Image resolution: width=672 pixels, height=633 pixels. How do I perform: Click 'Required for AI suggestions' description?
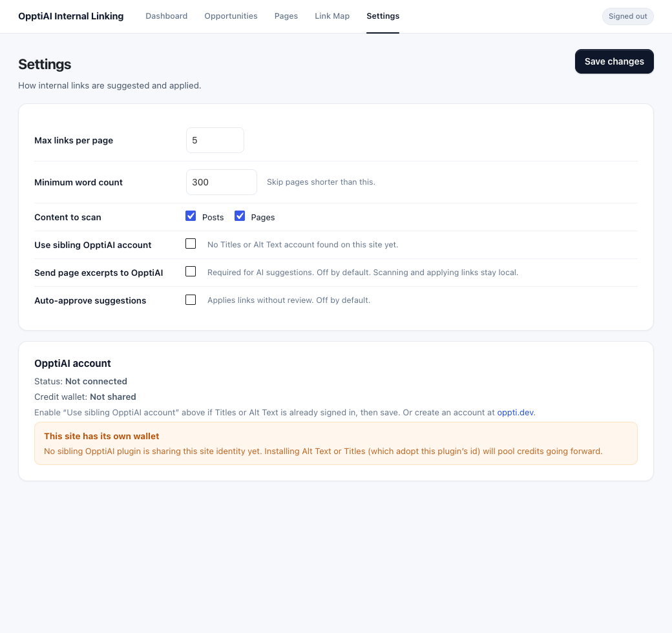tap(362, 273)
